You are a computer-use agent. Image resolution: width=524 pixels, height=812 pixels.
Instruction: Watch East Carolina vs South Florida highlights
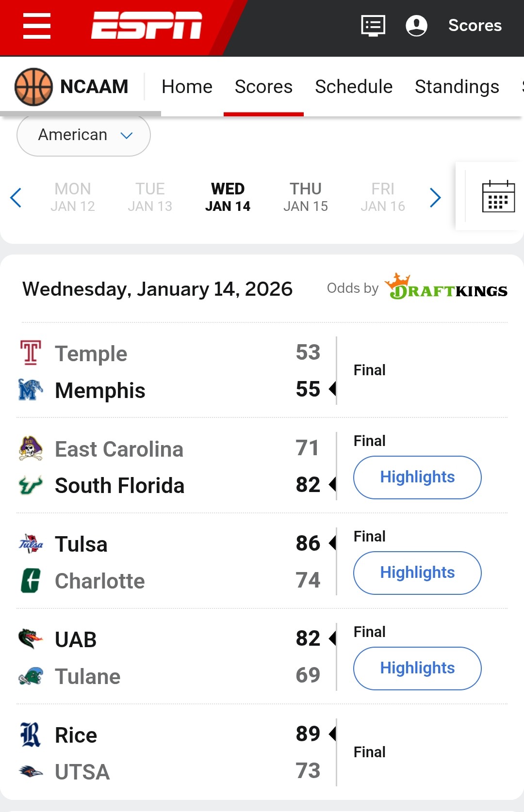417,478
